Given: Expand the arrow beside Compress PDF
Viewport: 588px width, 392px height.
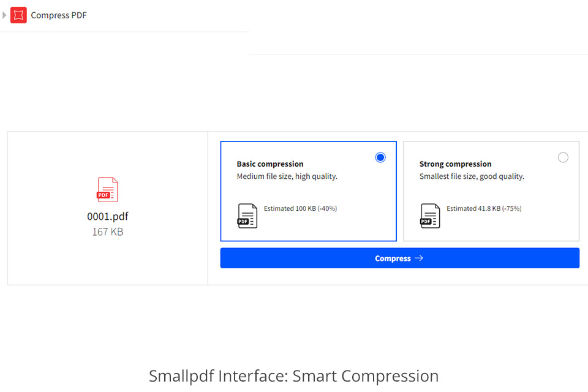Looking at the screenshot, I should click(4, 15).
